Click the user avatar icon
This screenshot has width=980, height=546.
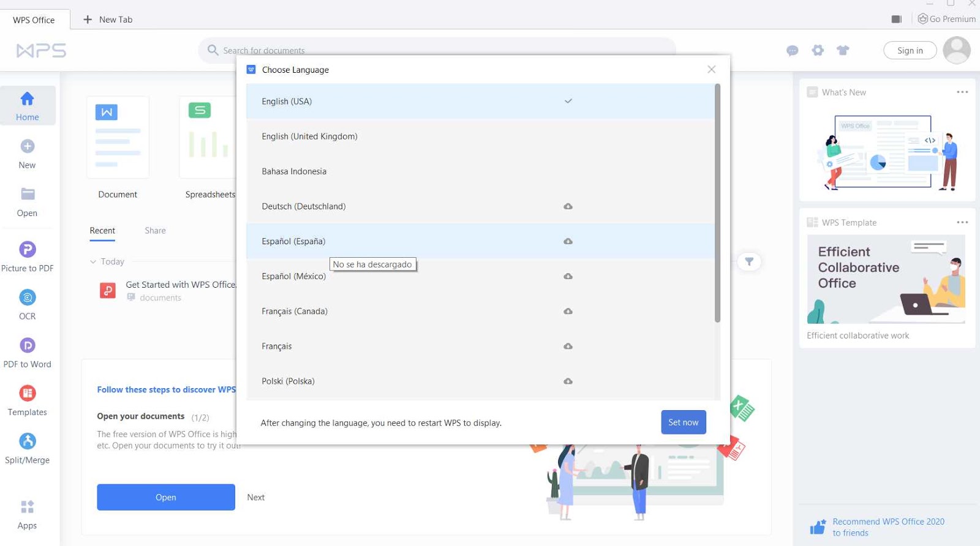click(x=957, y=50)
